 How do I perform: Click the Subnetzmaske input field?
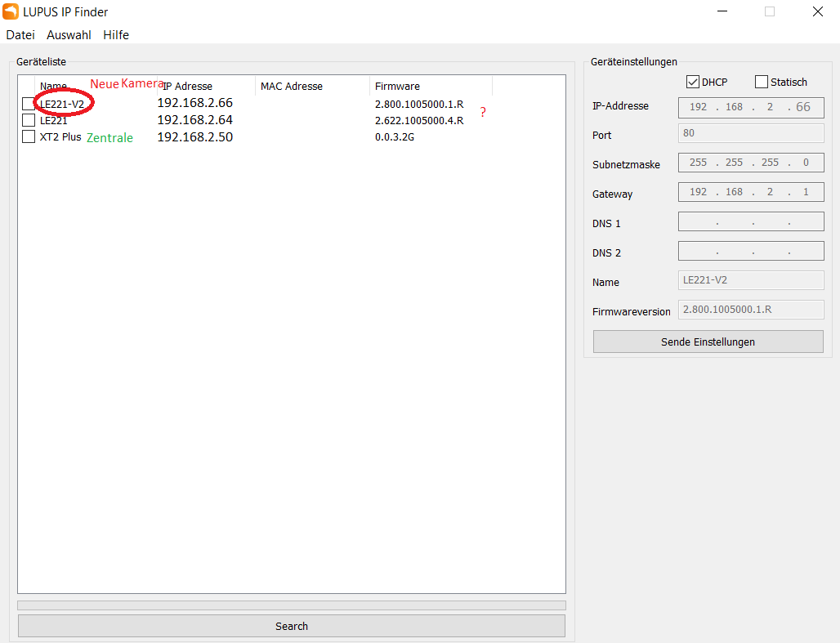click(x=751, y=163)
